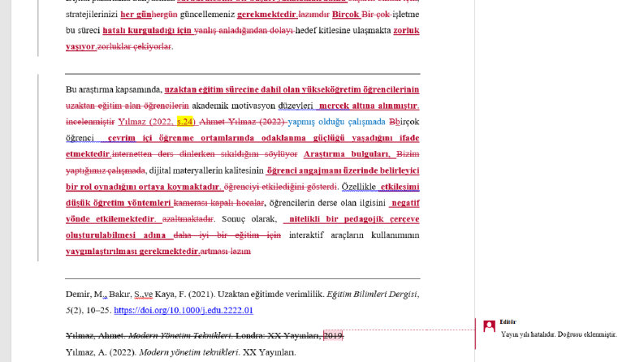Click the opening words 'Bu araştırma kapsamında,'
The height and width of the screenshot is (362, 644).
(x=114, y=89)
